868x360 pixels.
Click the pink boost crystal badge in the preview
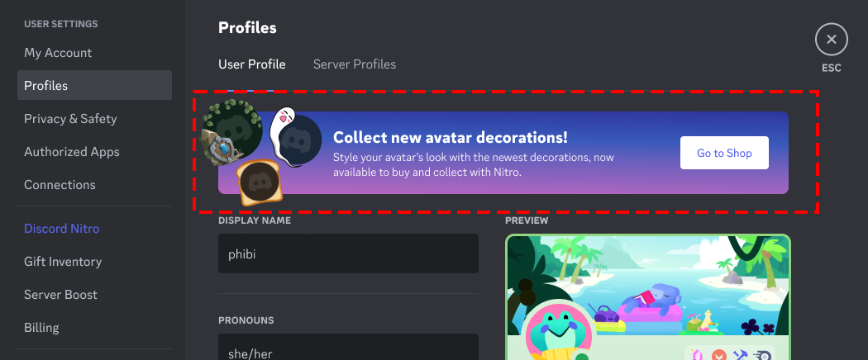point(698,355)
